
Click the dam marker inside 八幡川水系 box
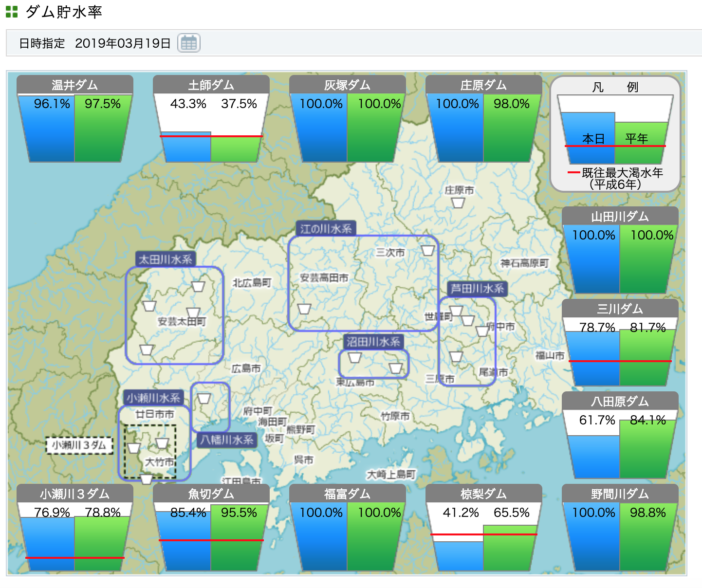click(x=204, y=399)
